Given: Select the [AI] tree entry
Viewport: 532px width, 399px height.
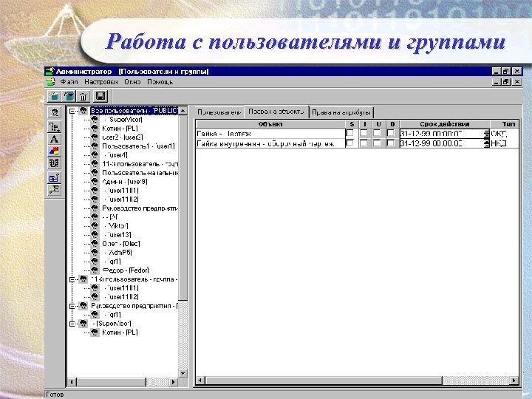Looking at the screenshot, I should tap(110, 216).
